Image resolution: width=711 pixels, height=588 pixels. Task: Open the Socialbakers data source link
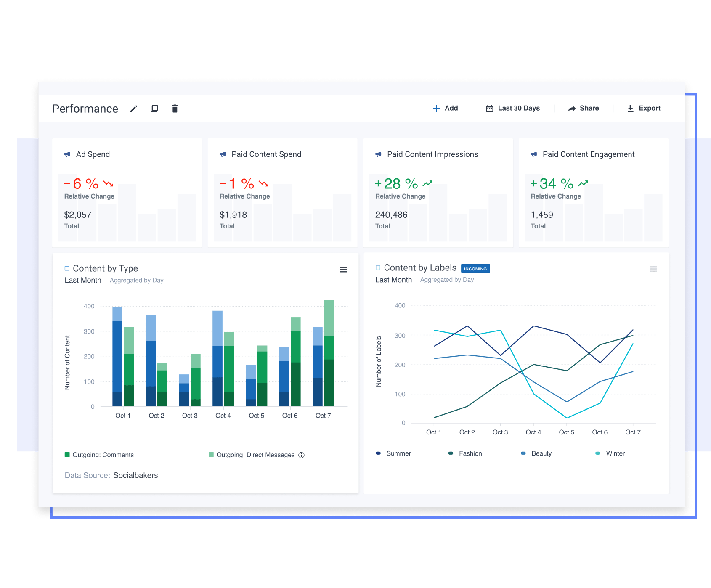pos(135,475)
